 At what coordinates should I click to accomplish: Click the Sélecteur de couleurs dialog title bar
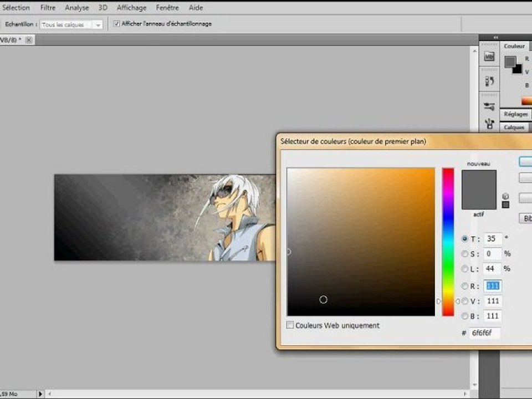[x=405, y=141]
